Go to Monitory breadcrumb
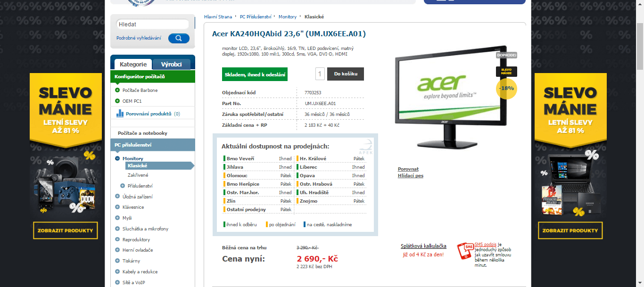644x287 pixels. click(288, 16)
